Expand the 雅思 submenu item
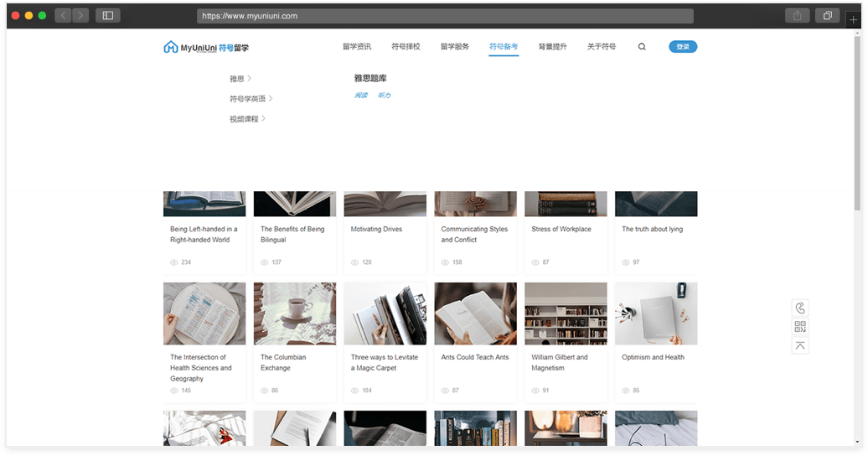868x456 pixels. click(240, 79)
